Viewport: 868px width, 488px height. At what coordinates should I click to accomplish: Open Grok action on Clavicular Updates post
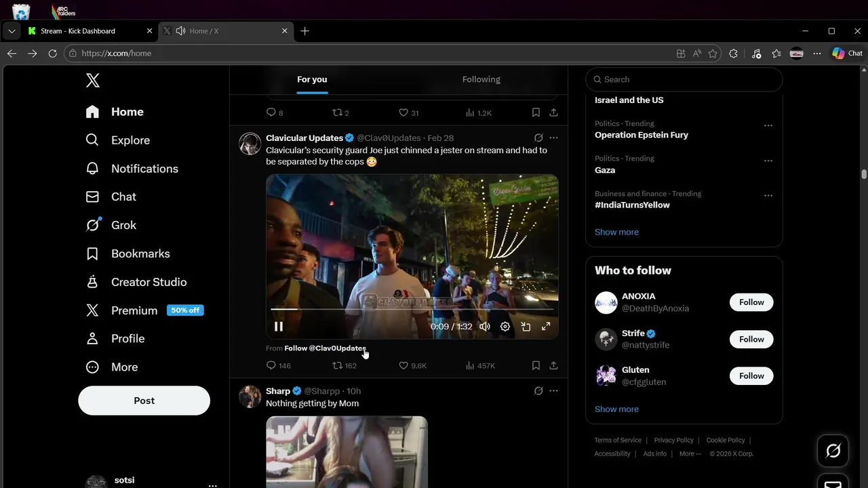coord(538,138)
